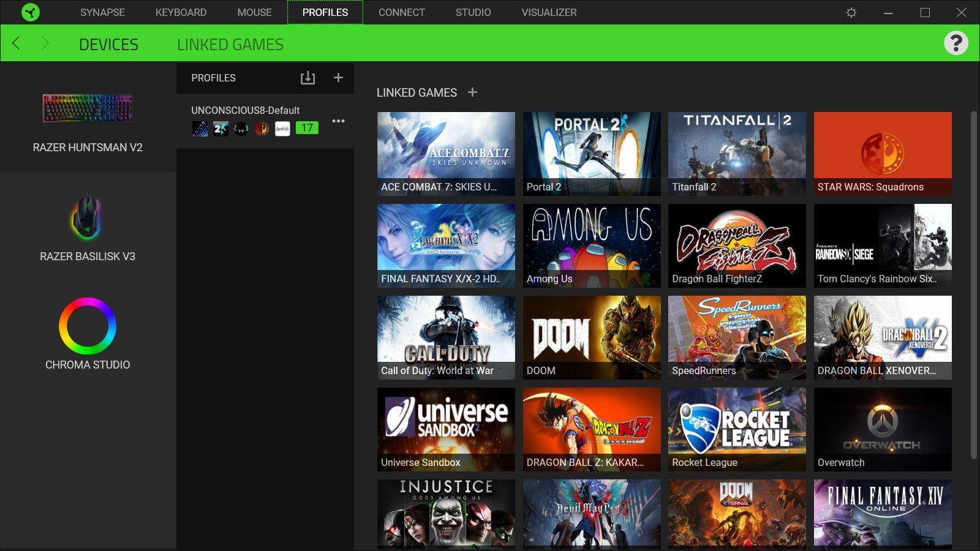980x551 pixels.
Task: Switch to the KEYBOARD tab
Action: click(181, 12)
